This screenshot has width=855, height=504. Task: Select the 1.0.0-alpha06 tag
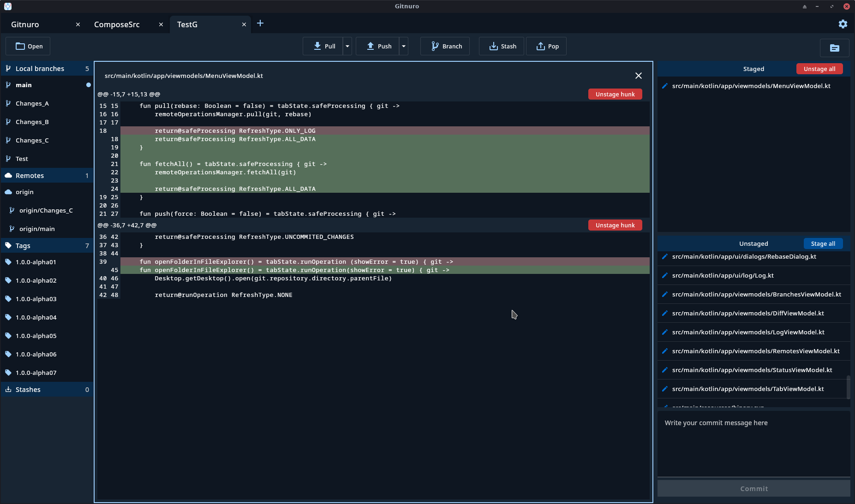pos(47,354)
